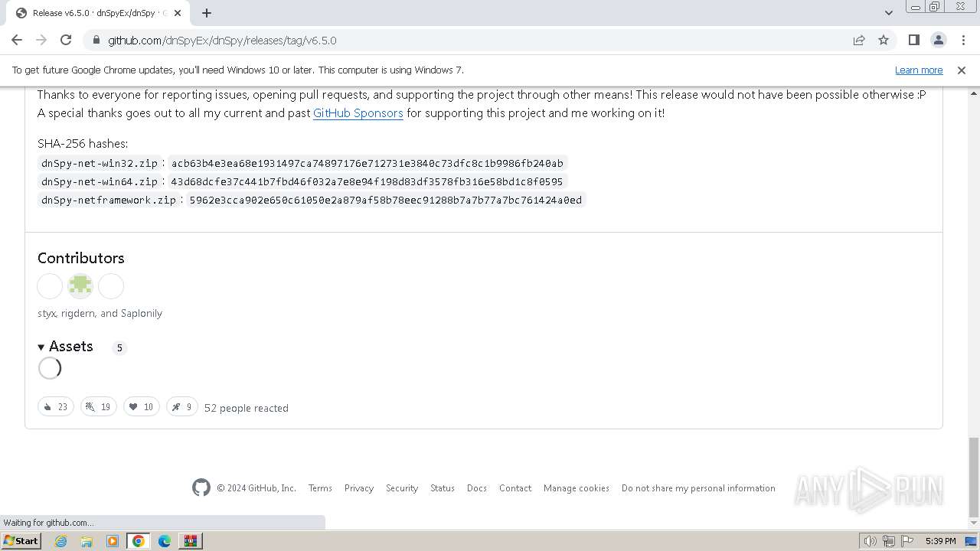The height and width of the screenshot is (551, 980).
Task: Open the volume control in tray
Action: tap(871, 541)
